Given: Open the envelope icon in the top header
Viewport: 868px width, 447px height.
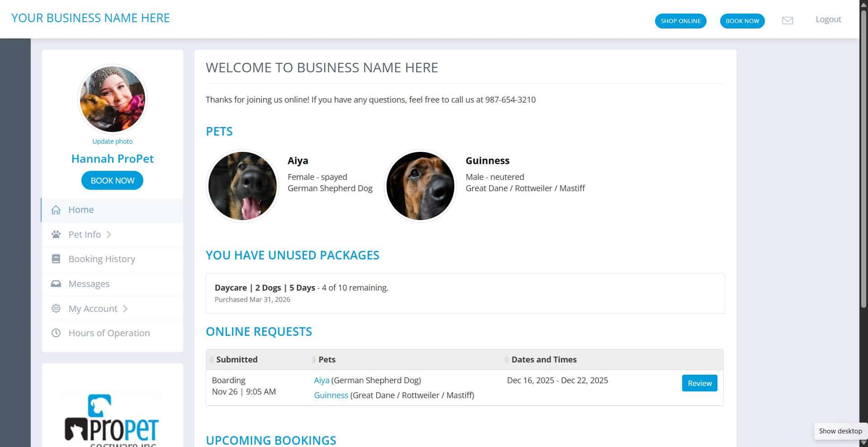Looking at the screenshot, I should click(x=787, y=20).
